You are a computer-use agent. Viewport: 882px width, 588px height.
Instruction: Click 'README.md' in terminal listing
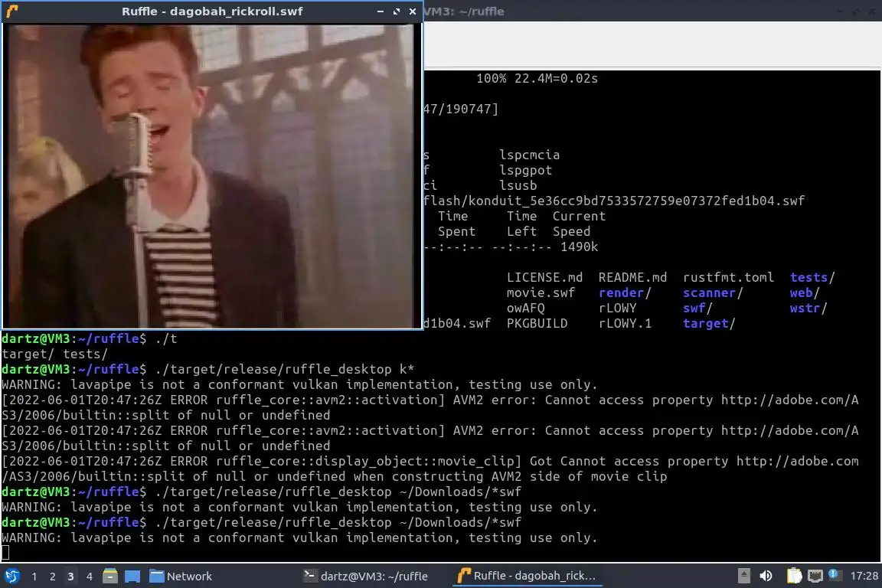632,277
